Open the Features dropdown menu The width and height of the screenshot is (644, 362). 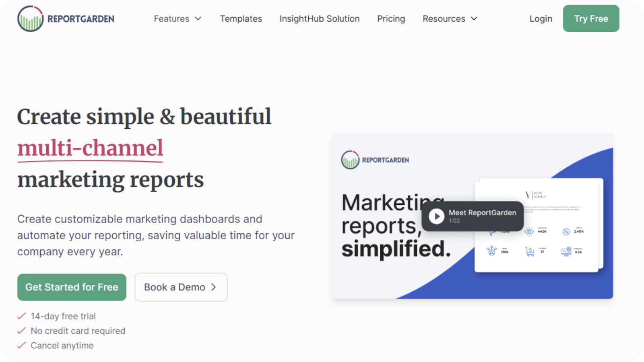point(178,19)
